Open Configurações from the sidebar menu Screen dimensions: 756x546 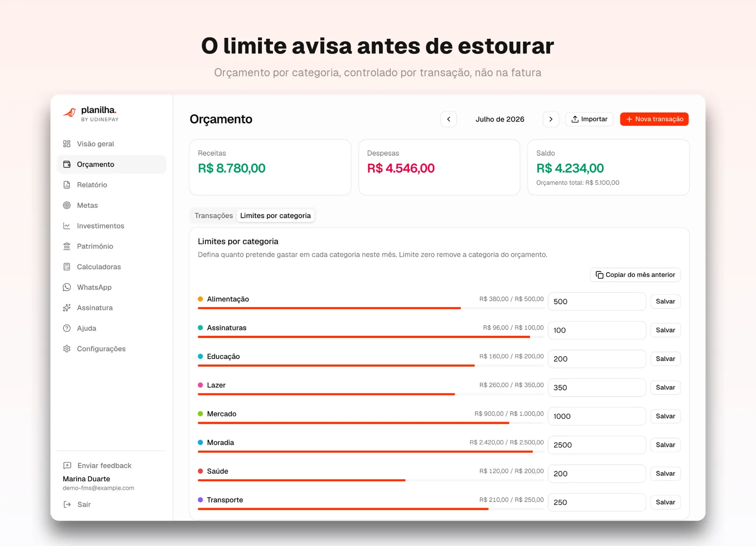112,348
